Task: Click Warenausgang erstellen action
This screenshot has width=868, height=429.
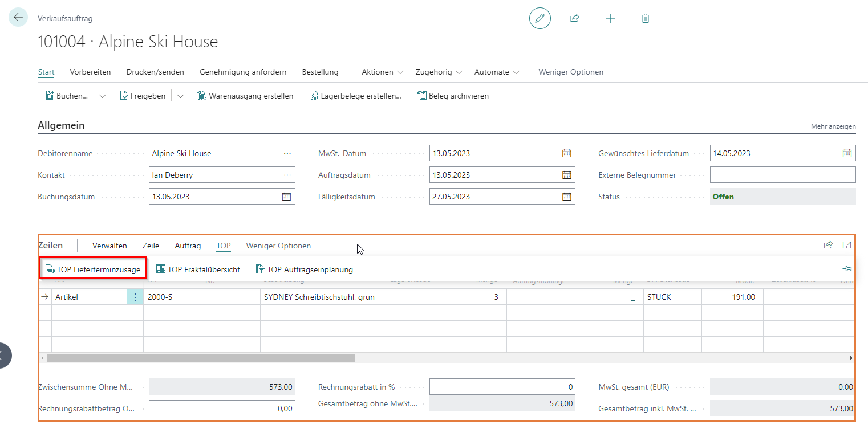Action: [x=245, y=96]
